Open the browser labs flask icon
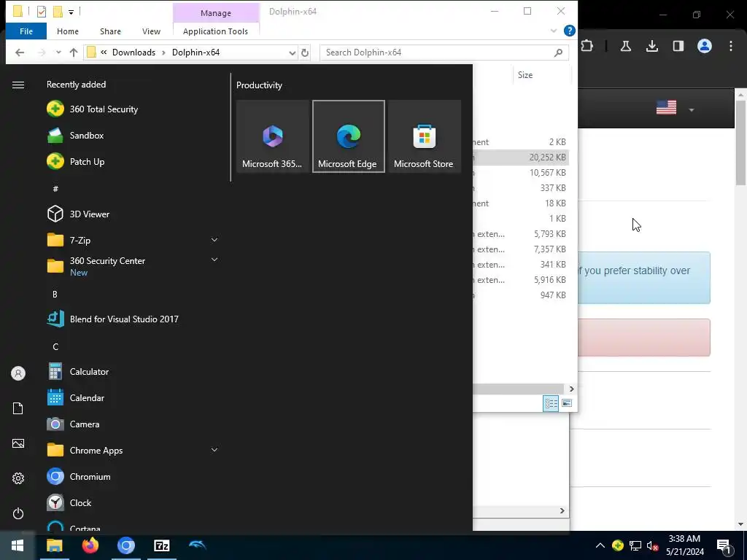This screenshot has width=747, height=560. pyautogui.click(x=625, y=46)
